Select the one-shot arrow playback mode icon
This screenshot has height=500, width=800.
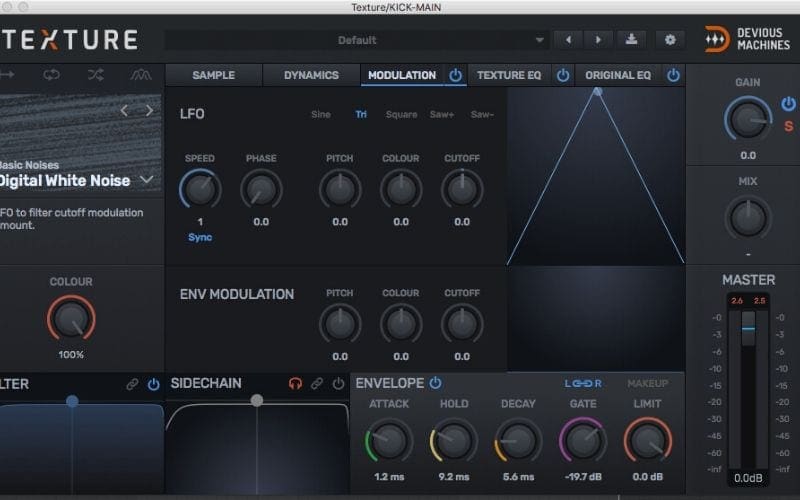(7, 74)
